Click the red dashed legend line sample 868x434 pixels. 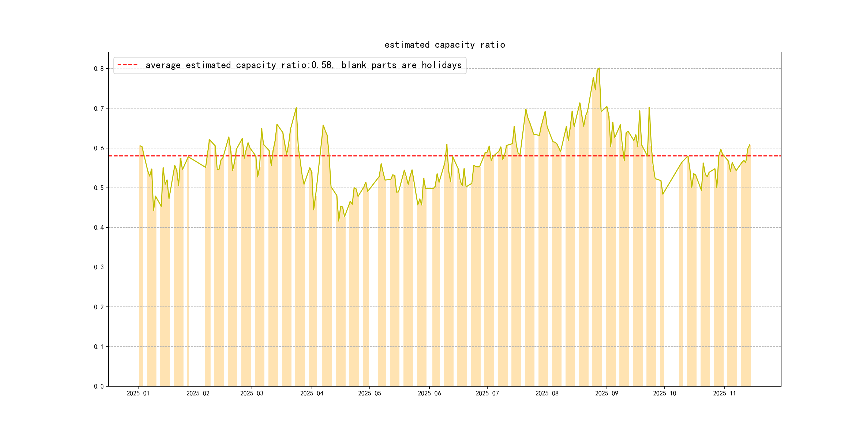pyautogui.click(x=127, y=65)
